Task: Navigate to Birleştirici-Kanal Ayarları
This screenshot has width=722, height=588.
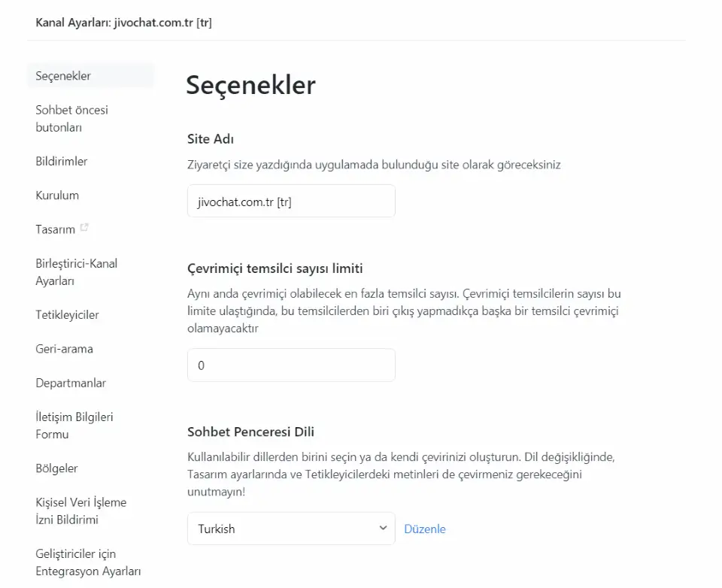Action: click(76, 272)
